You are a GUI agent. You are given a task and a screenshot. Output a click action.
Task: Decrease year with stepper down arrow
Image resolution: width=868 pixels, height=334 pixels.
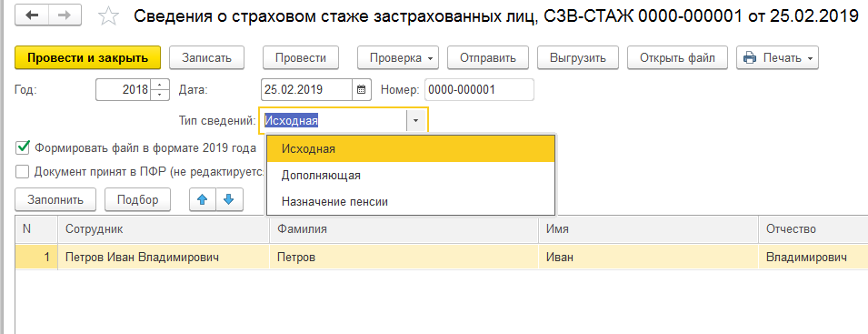point(159,95)
